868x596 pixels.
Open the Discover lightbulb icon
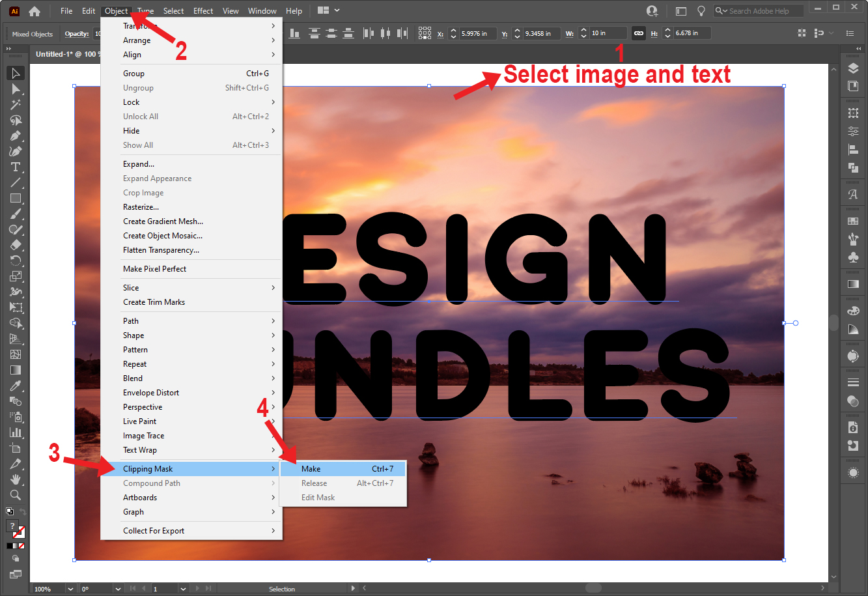tap(701, 11)
